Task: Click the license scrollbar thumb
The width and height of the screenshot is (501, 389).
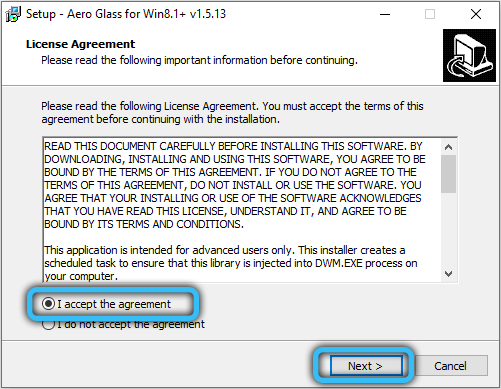Action: tap(449, 174)
